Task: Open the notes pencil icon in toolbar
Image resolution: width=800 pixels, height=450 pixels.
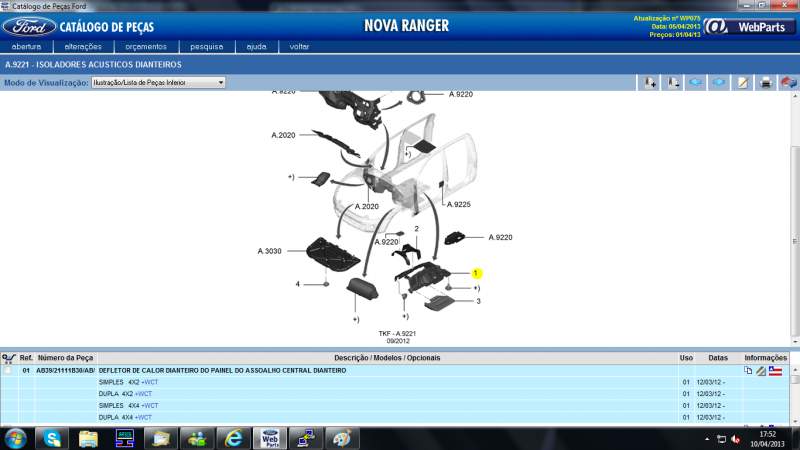Action: (x=742, y=83)
